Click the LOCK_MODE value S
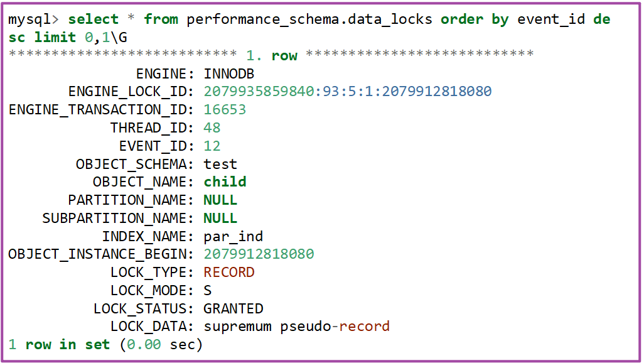The image size is (644, 363). (x=208, y=291)
